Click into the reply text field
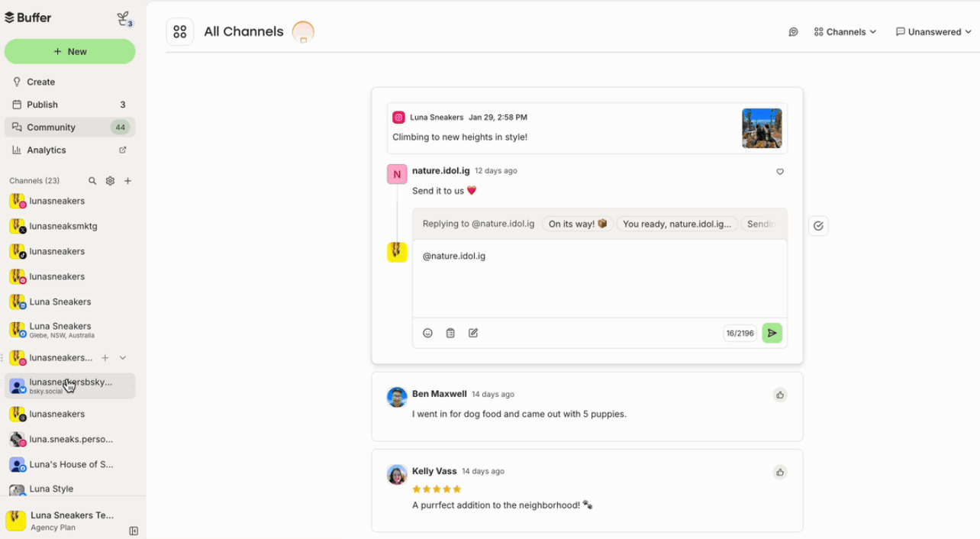 point(600,279)
